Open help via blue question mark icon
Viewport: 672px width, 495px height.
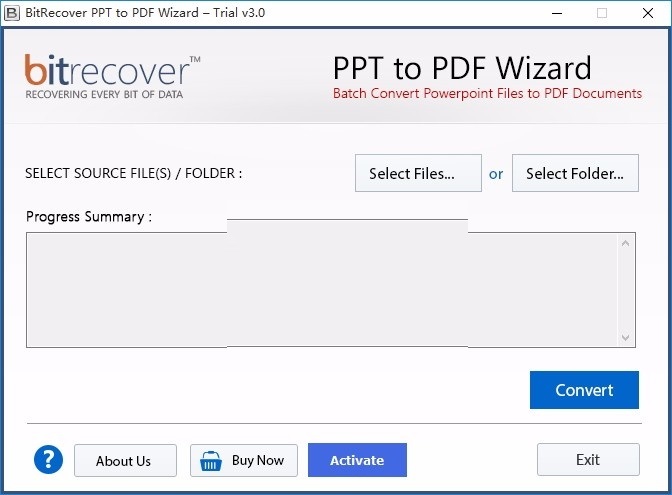coord(48,459)
